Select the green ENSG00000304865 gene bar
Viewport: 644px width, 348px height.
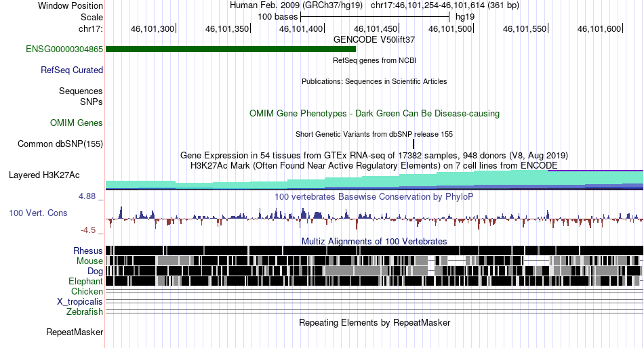pos(230,49)
